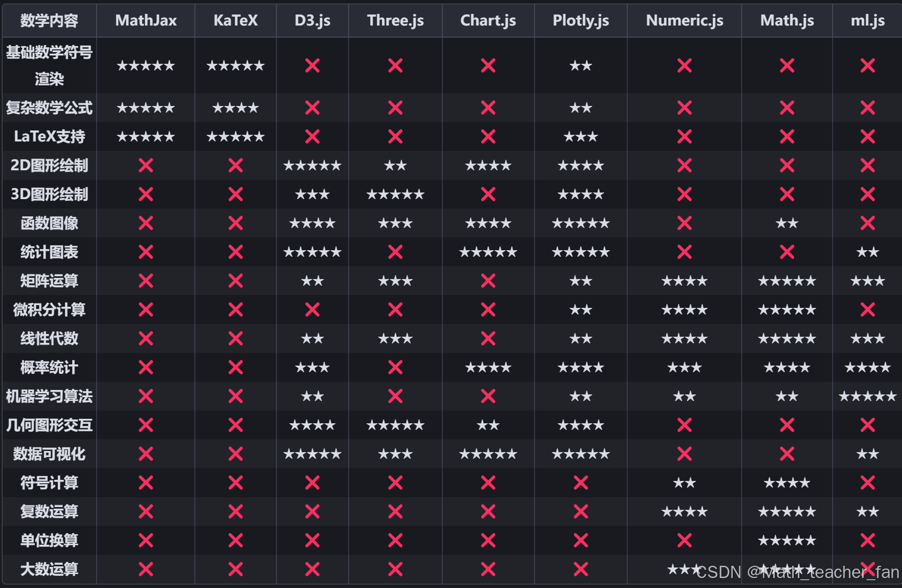Select the 矩阵运算 row label
902x588 pixels.
(49, 281)
